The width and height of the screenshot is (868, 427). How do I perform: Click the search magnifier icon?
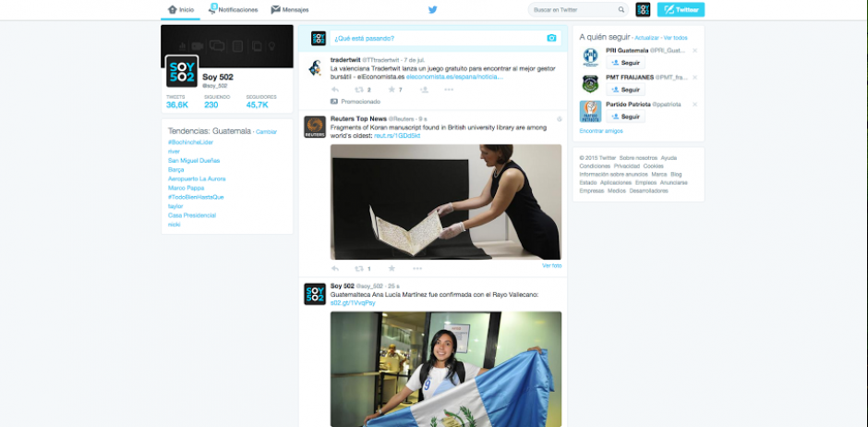(x=621, y=9)
